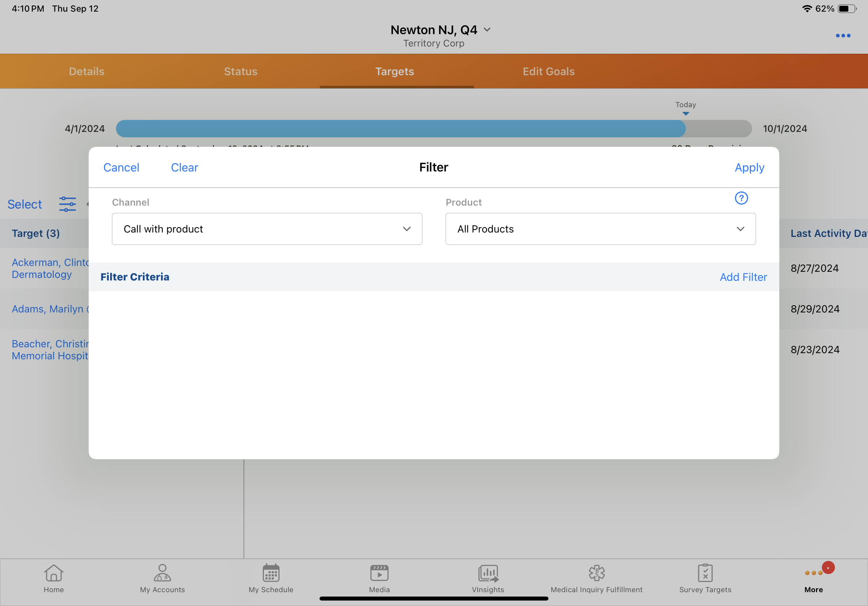
Task: Open Medical Inquiry Fulfillment icon
Action: pos(596,573)
